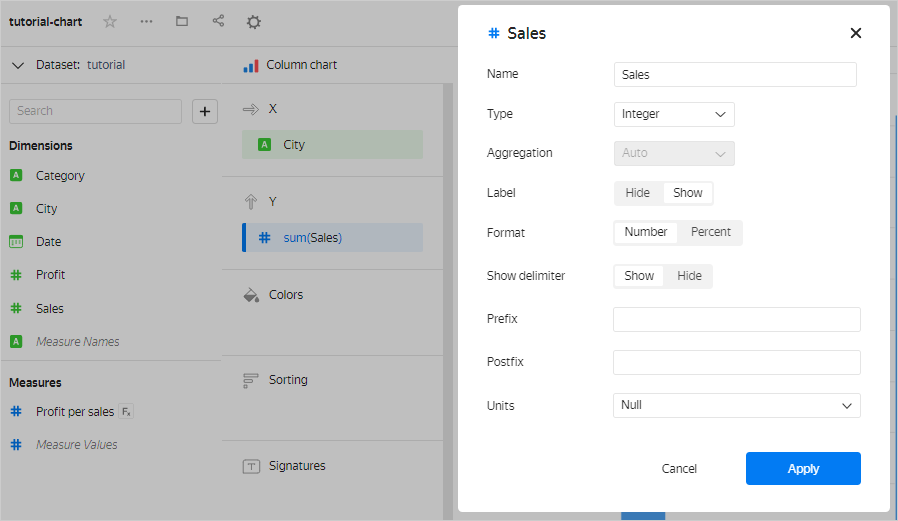Image resolution: width=898 pixels, height=521 pixels.
Task: Switch Format to Percent
Action: (710, 232)
